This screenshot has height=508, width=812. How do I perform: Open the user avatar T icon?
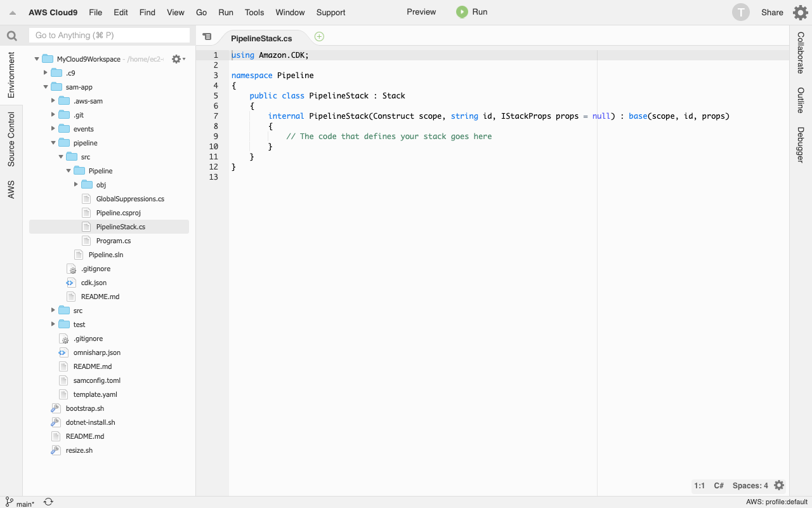pos(740,12)
